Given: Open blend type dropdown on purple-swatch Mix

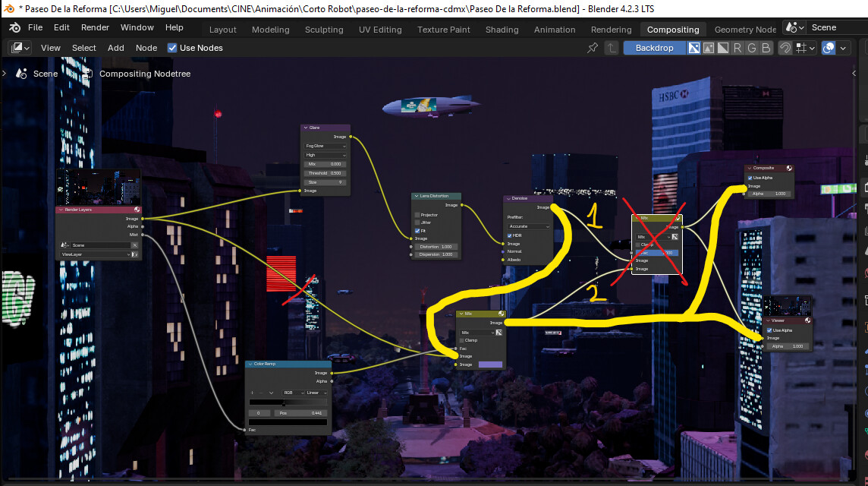Looking at the screenshot, I should click(x=476, y=333).
